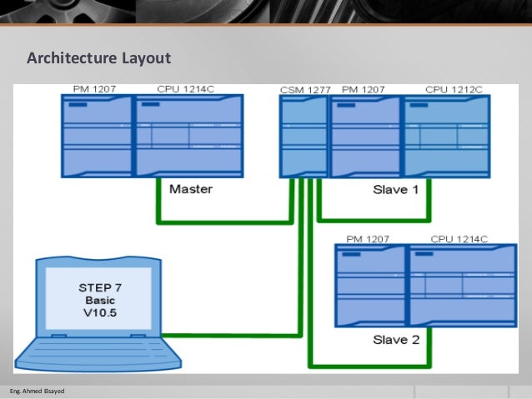Click the Master PM 1207 power module
Image resolution: width=532 pixels, height=399 pixels.
click(x=97, y=136)
